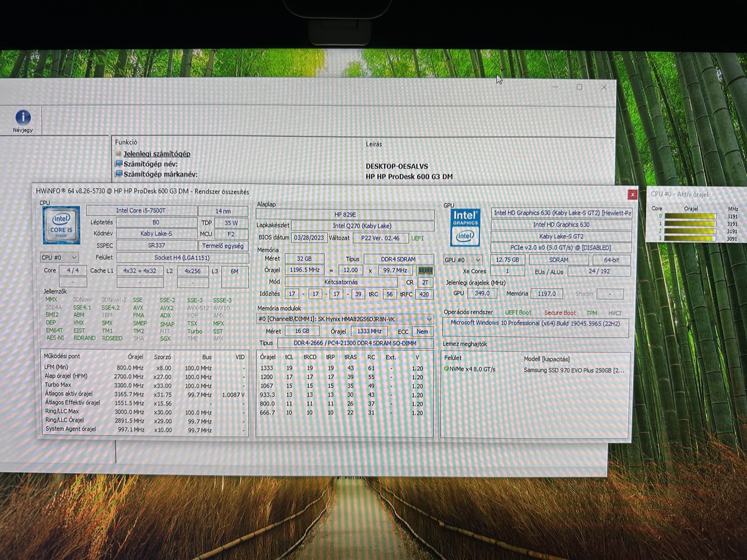Click the 349.0 GPU clock field
This screenshot has height=560, width=747.
click(482, 293)
